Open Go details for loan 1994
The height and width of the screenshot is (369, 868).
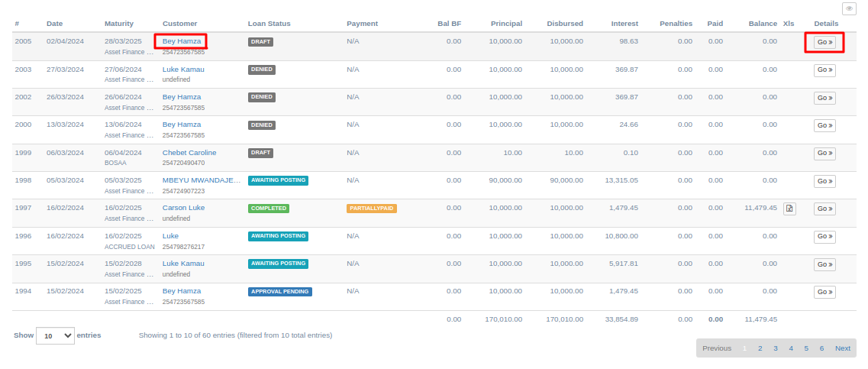pos(824,292)
